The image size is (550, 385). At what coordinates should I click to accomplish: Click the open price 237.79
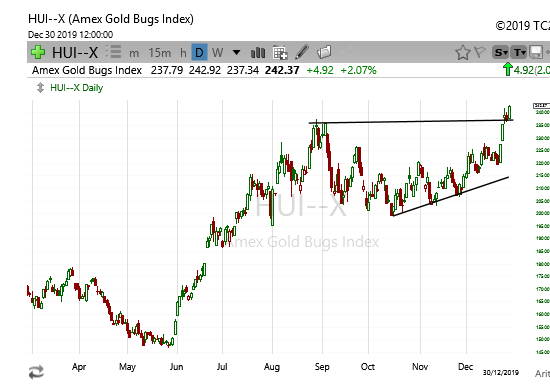pos(167,70)
